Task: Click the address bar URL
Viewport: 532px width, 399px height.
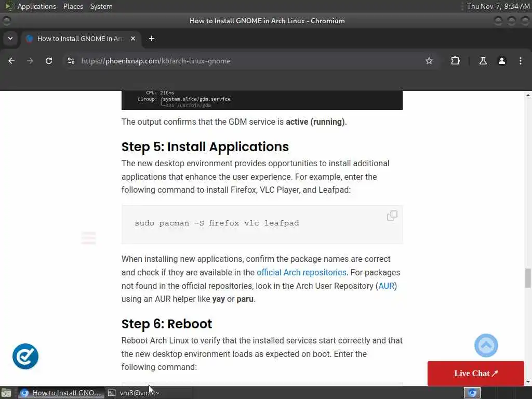Action: tap(156, 61)
